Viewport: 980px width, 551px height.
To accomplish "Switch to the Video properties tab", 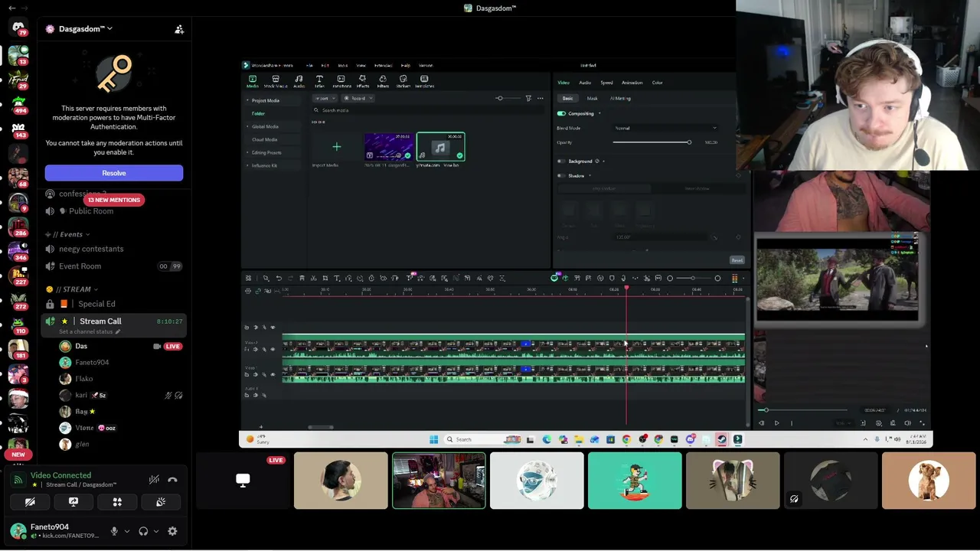I will coord(563,83).
